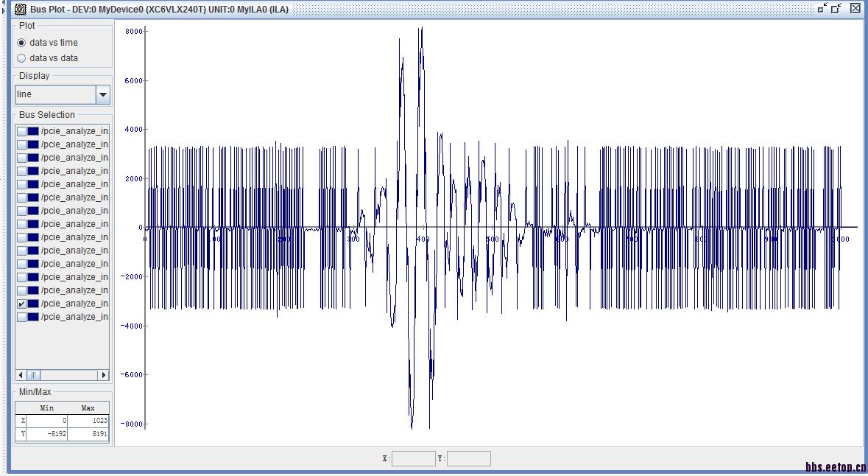Check the first bus checkbox in Bus Selection
Screen dimensions: 868x476
tap(21, 131)
